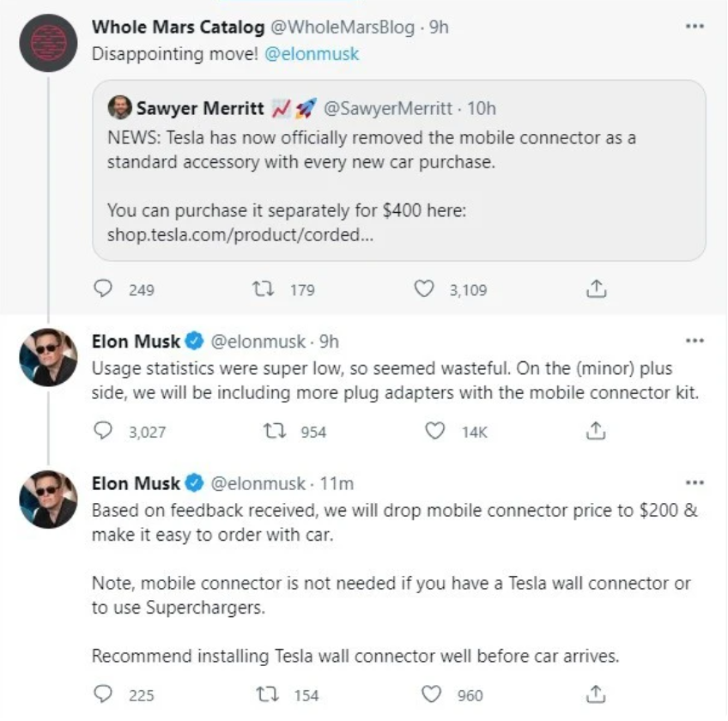Click Elon Musk's avatar on 11m tweet
The height and width of the screenshot is (721, 728).
(x=48, y=500)
